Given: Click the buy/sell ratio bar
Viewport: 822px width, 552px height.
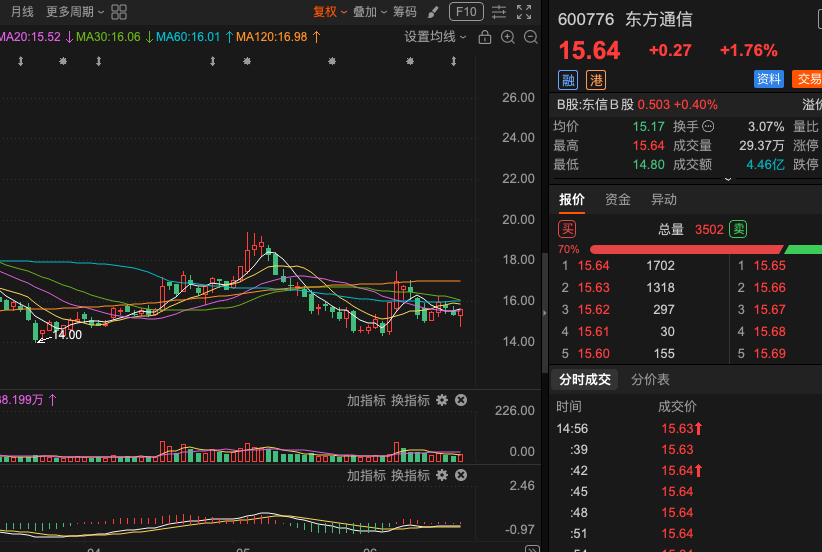Looking at the screenshot, I should point(706,250).
